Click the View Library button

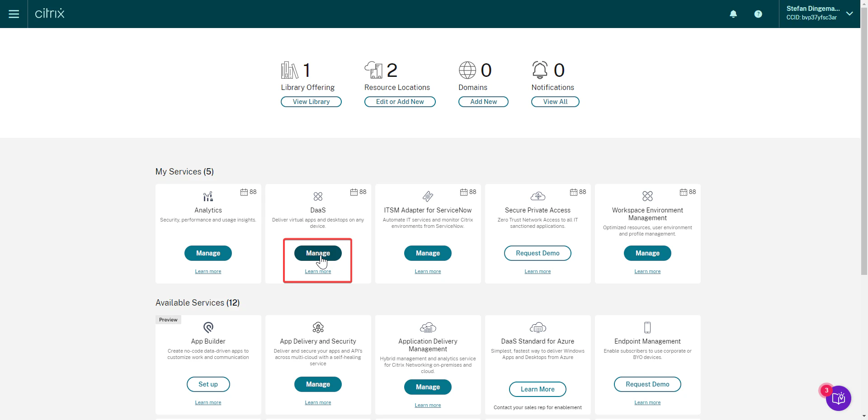coord(311,102)
